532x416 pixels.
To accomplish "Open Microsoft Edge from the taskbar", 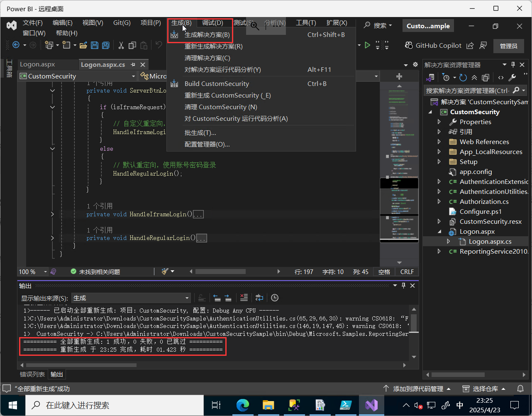I will pos(243,405).
